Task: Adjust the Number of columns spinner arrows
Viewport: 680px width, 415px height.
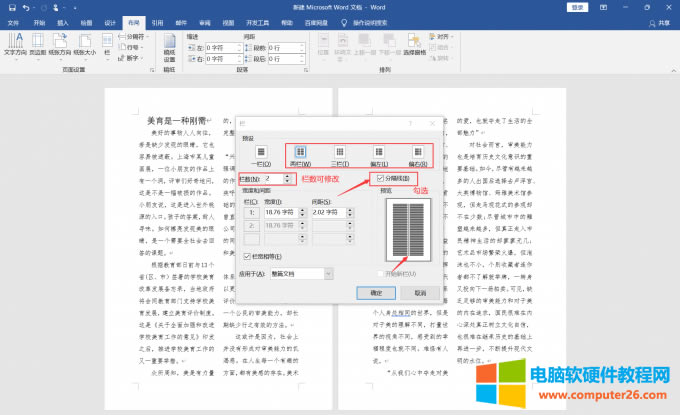Action: [x=287, y=179]
